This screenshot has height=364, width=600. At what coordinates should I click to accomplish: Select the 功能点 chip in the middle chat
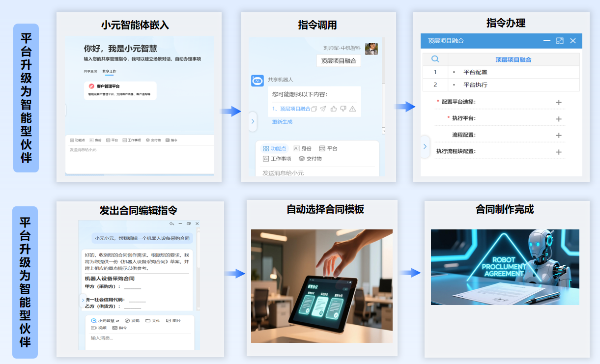pos(275,148)
